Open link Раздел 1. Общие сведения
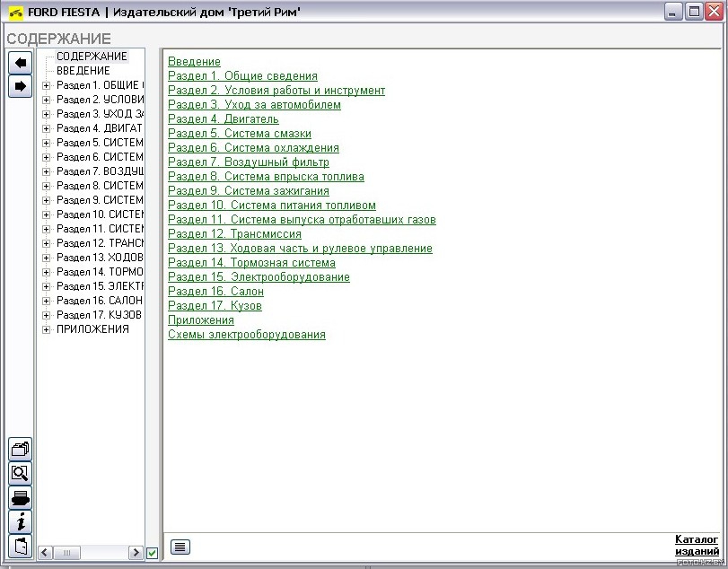This screenshot has height=569, width=728. 242,76
